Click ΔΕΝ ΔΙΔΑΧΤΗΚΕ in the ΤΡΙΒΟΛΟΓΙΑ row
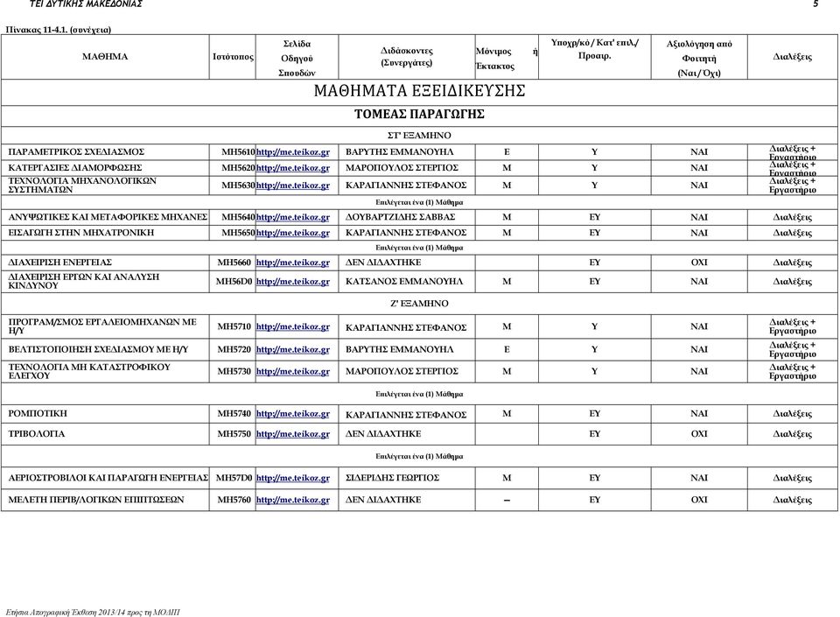The height and width of the screenshot is (617, 840). (x=383, y=434)
